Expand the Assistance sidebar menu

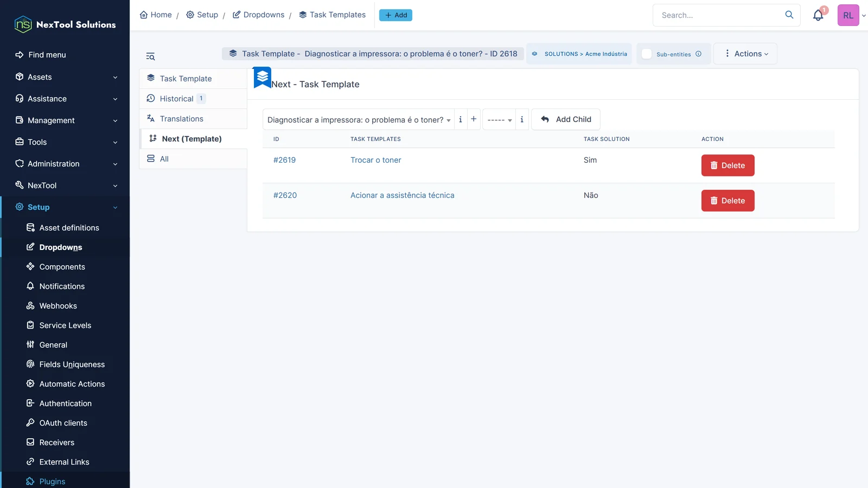click(65, 99)
